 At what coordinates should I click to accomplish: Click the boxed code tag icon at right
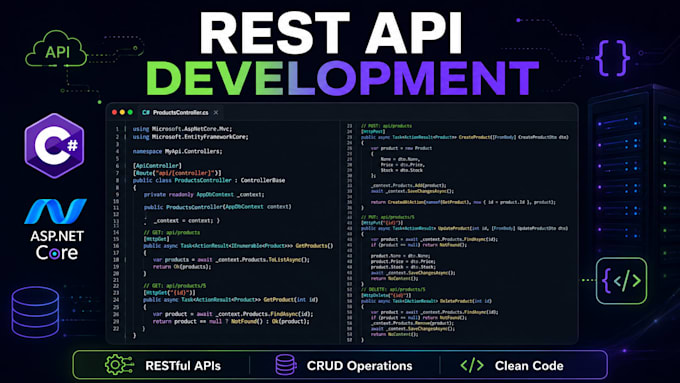[621, 281]
